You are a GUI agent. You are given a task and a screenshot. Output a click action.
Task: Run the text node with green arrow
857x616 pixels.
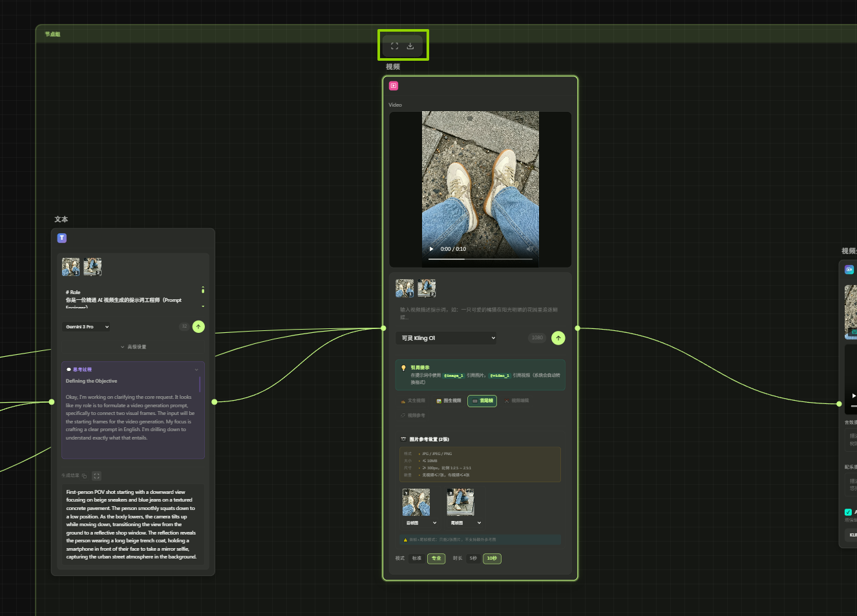(198, 326)
